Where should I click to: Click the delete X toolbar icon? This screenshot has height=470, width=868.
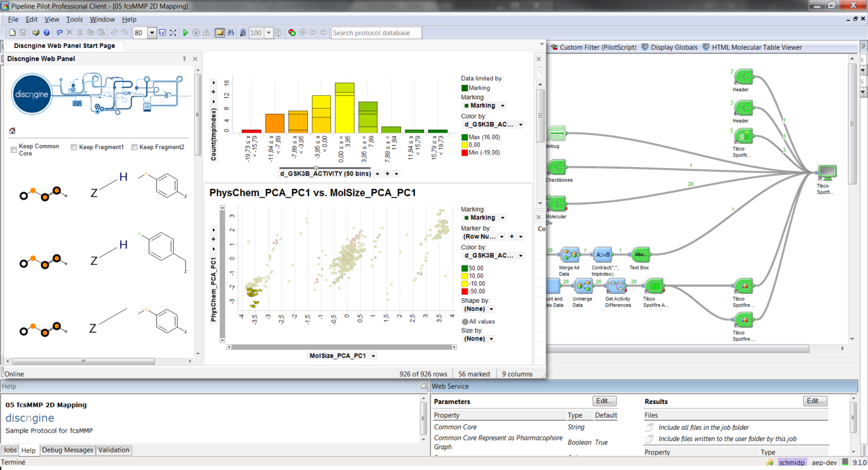point(69,33)
